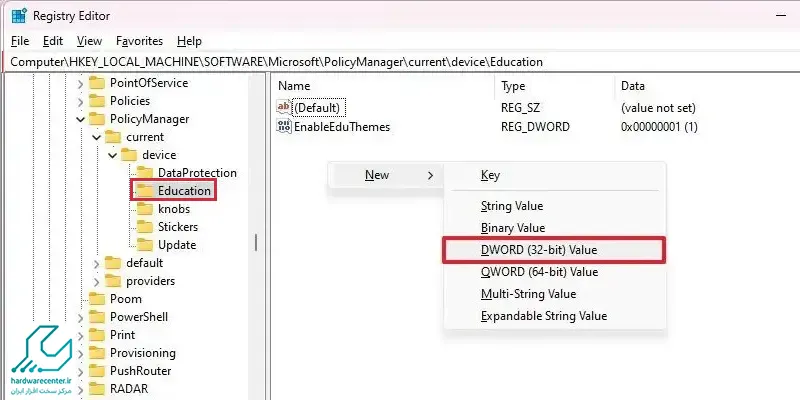Select the Education key label
Screen dimensions: 800x400
pos(184,191)
